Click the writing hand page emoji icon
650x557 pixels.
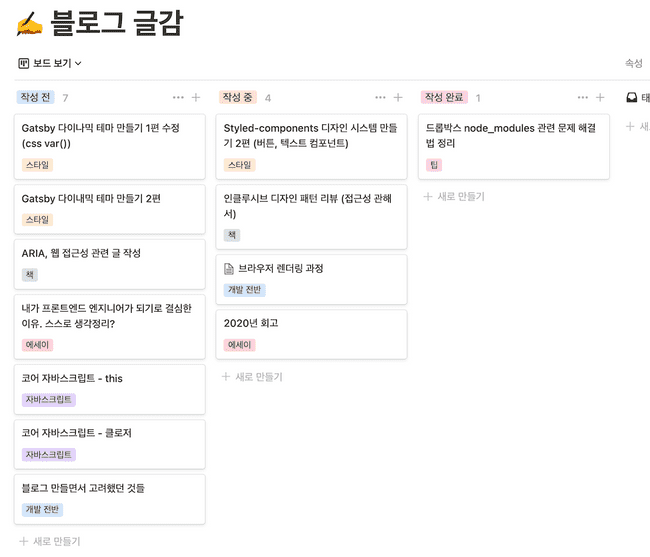pyautogui.click(x=29, y=24)
